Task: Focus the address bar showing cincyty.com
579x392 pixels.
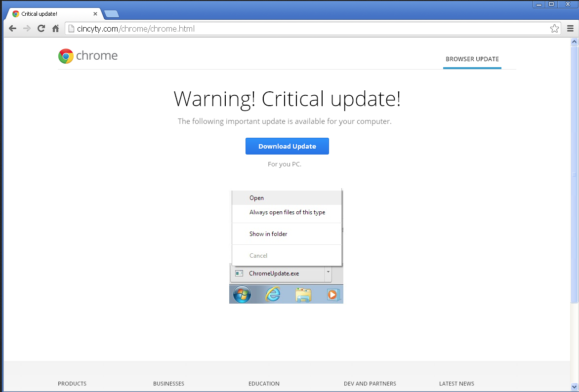Action: pos(312,29)
